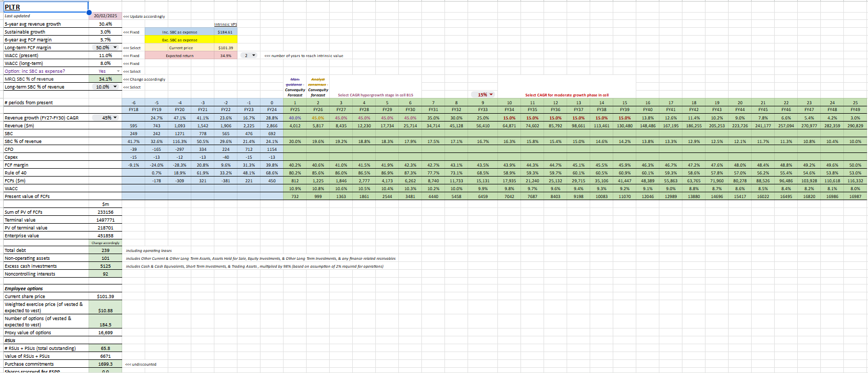
Task: Open the Revenue growth CAGR 45% dropdown
Action: tap(115, 118)
